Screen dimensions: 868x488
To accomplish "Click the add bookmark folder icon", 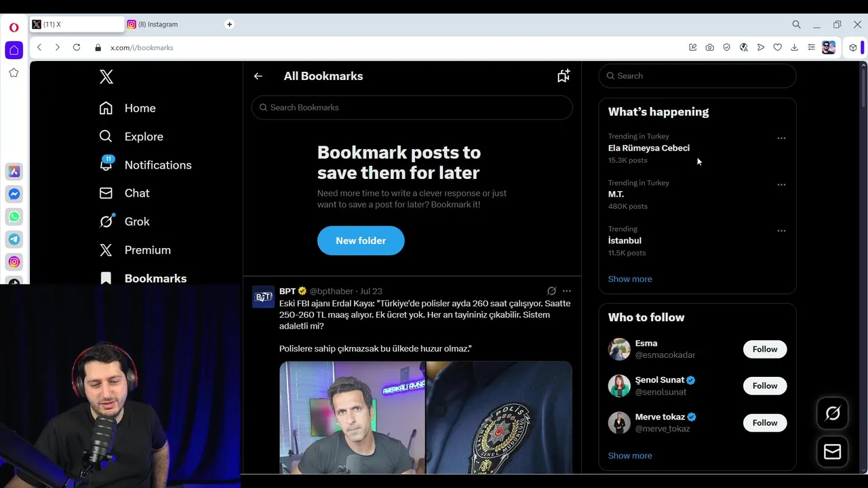I will tap(564, 76).
